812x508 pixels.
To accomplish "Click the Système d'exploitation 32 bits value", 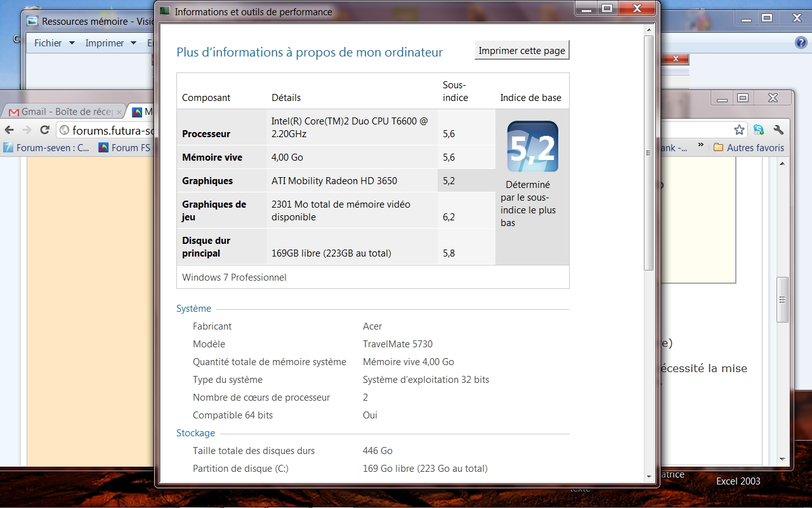I will (x=426, y=380).
